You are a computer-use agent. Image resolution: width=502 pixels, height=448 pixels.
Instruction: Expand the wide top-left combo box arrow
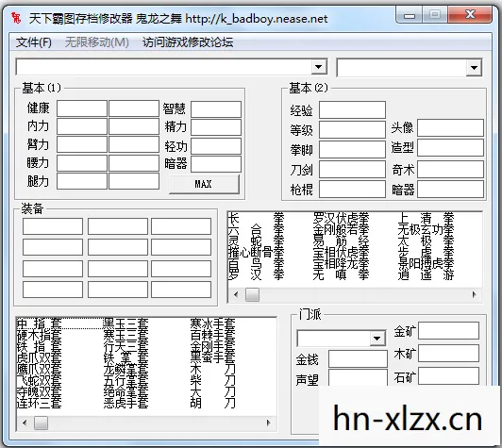[319, 67]
